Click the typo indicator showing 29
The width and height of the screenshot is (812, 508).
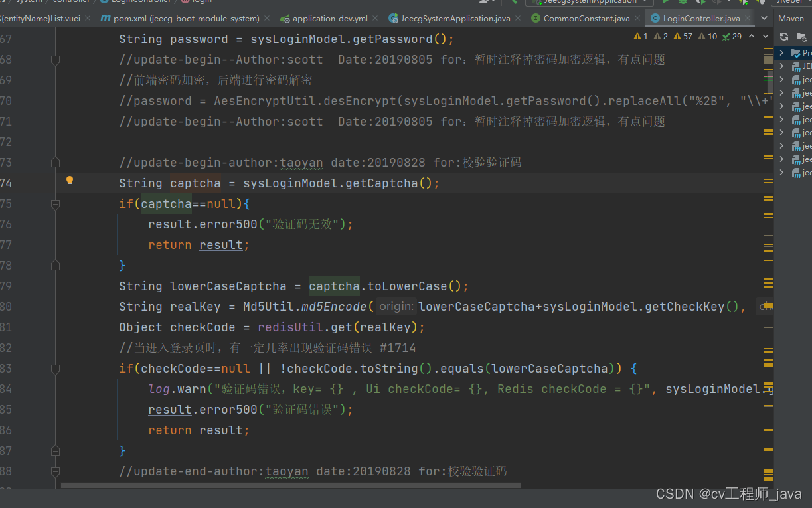[732, 36]
